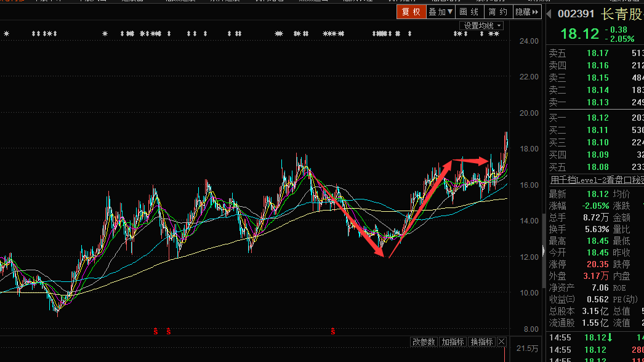Open the 叠加 overlay dropdown

coord(440,12)
